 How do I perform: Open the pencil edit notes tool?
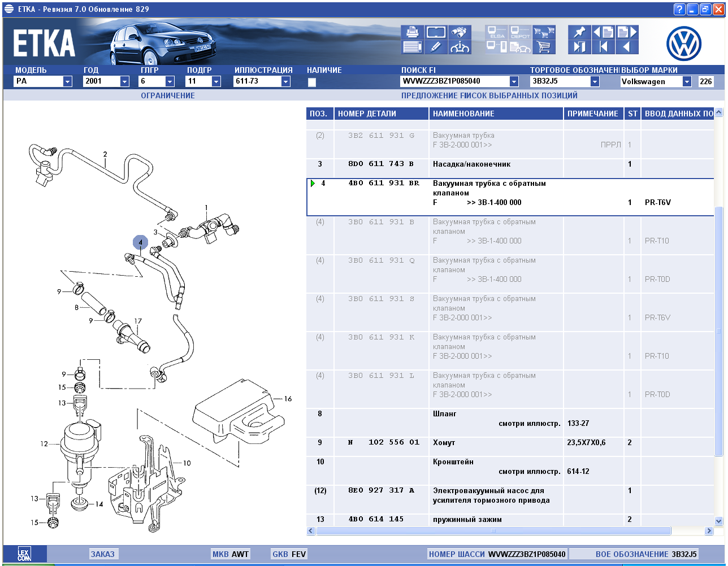click(x=436, y=47)
